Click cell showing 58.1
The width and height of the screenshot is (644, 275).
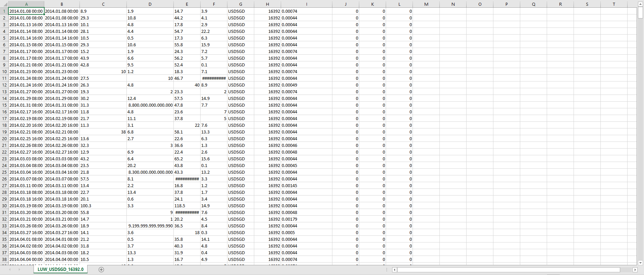187,132
